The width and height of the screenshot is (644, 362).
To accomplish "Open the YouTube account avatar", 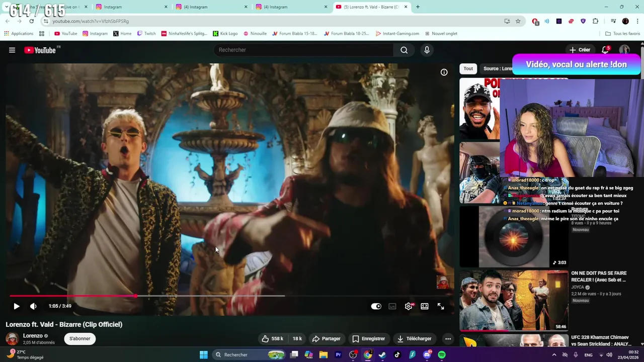I will (x=624, y=50).
